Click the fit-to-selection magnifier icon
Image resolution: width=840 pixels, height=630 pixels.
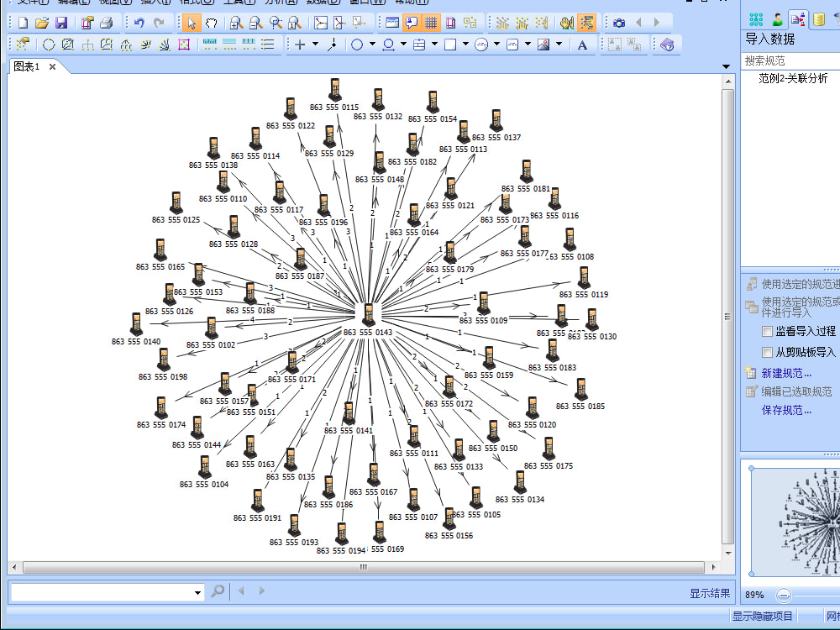[276, 23]
